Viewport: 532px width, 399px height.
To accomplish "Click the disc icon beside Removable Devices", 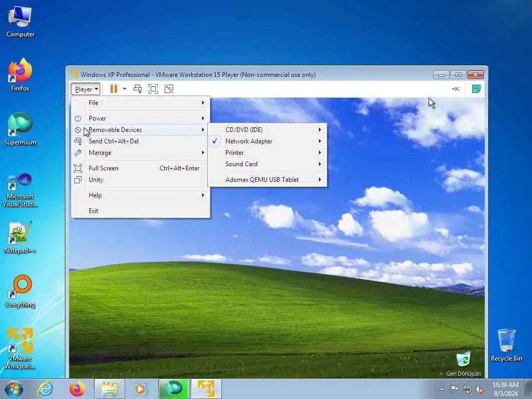I will [78, 130].
